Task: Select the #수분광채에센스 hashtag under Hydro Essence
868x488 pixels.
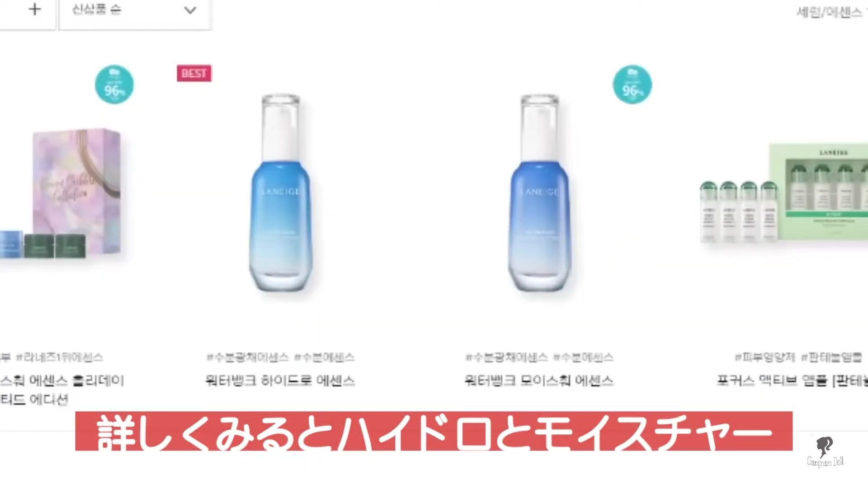Action: coord(248,357)
